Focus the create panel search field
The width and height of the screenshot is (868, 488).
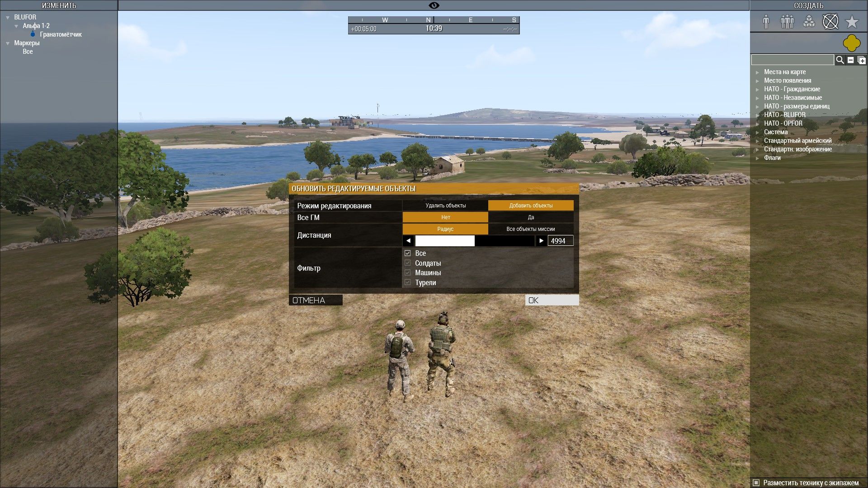pos(793,60)
